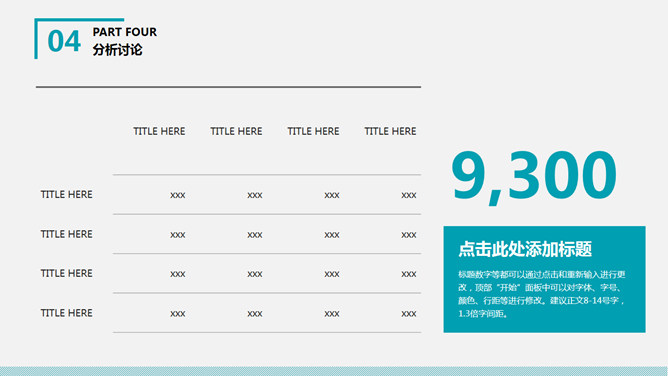668x376 pixels.
Task: Select the second column header "TITLE HERE"
Action: point(236,131)
